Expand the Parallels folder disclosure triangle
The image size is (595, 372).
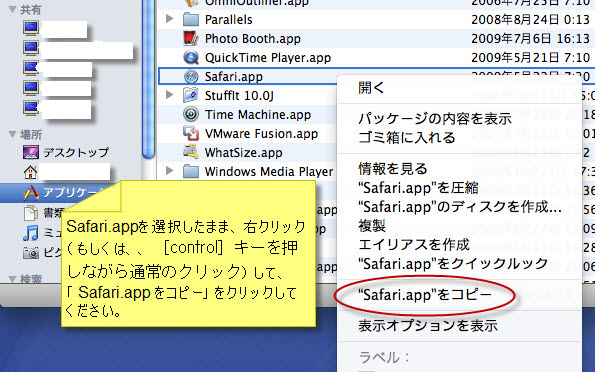coord(170,19)
